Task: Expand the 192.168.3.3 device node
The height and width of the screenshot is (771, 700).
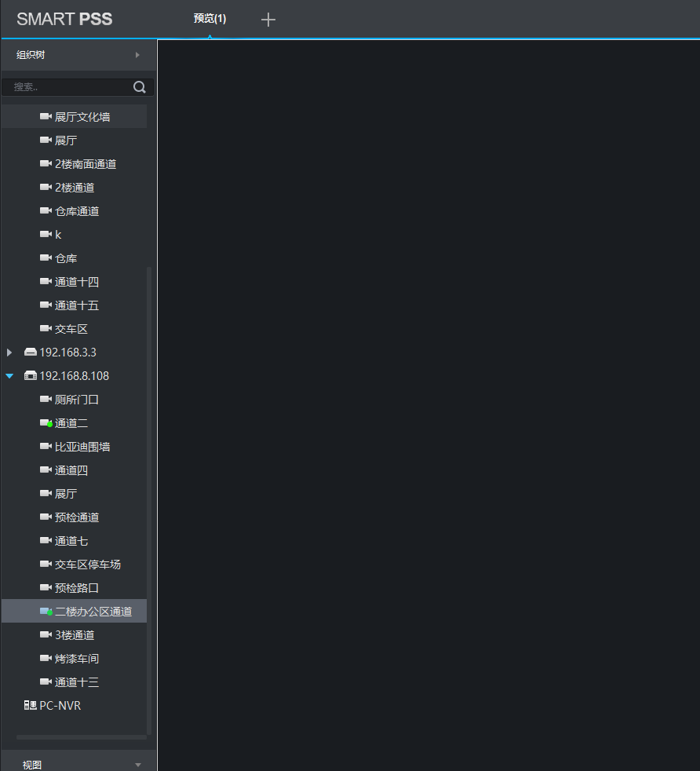Action: [9, 352]
